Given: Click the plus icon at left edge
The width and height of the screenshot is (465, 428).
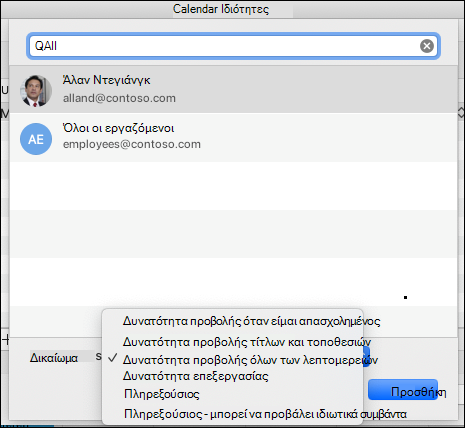Looking at the screenshot, I should coord(6,340).
